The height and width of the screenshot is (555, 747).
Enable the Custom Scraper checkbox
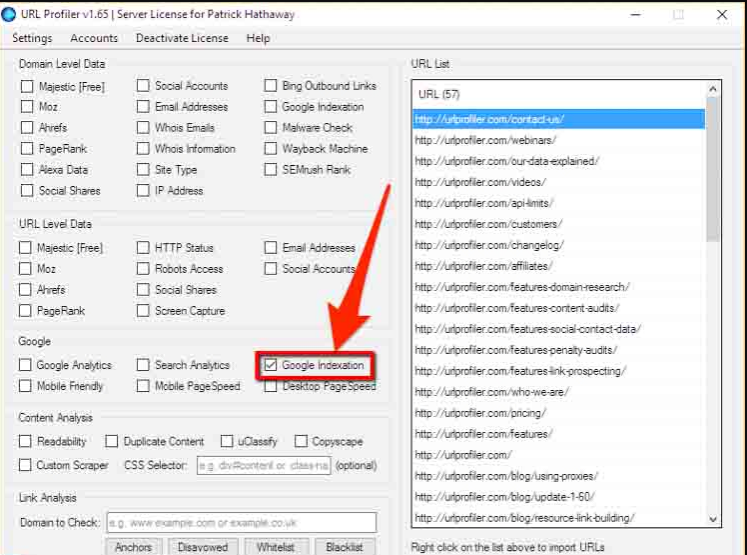25,465
